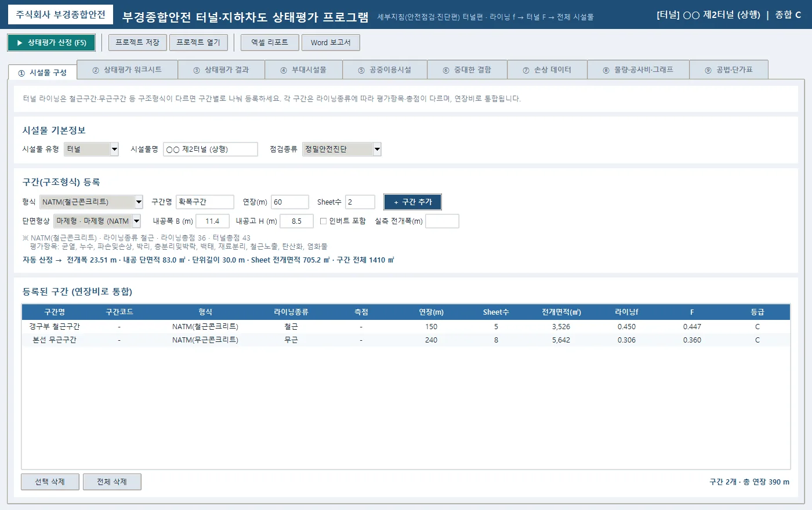Click the 내공폭 B (m) field
This screenshot has height=510, width=812.
213,221
